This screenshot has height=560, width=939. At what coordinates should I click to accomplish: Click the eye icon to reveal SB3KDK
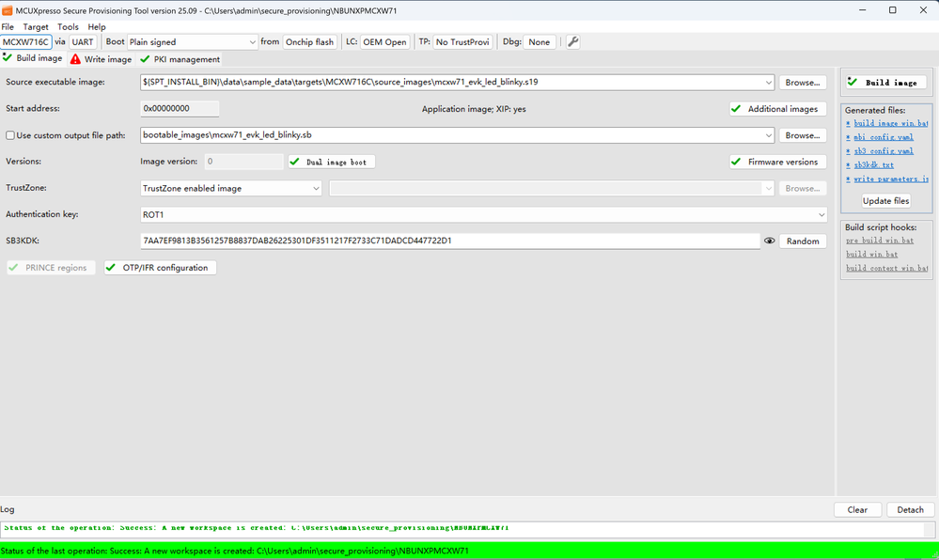pos(770,241)
